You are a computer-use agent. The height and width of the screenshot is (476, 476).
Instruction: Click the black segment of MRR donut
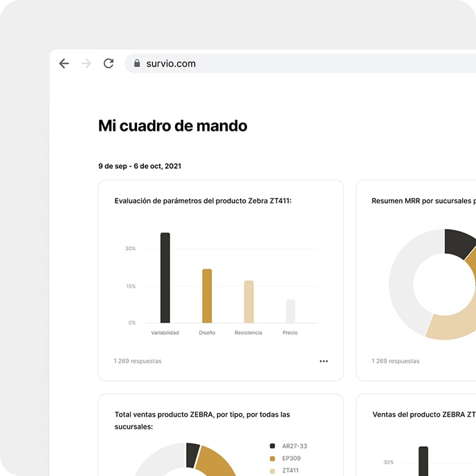click(459, 242)
